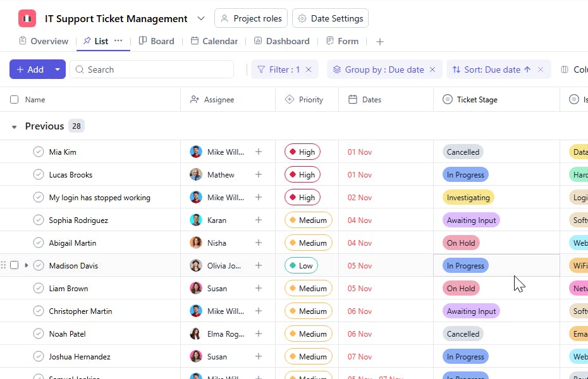
Task: Clear the Sort Due date setting
Action: click(x=541, y=69)
